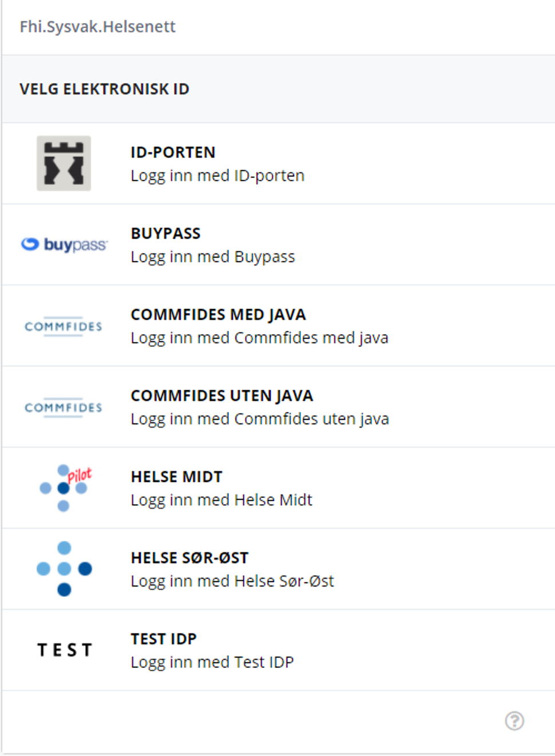Select the BUYPASS heading
Image resolution: width=555 pixels, height=756 pixels.
click(x=165, y=233)
